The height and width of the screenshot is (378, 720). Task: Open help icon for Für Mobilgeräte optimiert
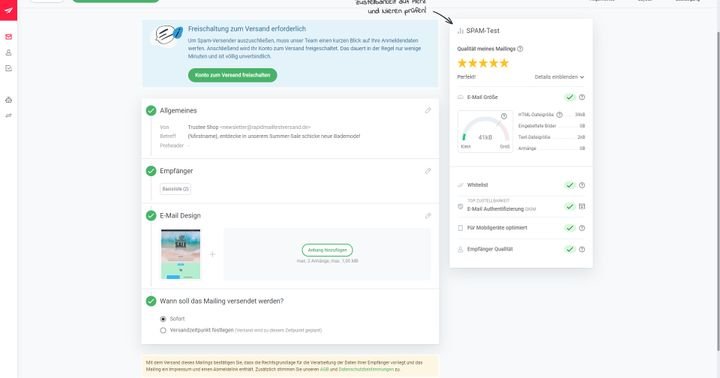[582, 228]
